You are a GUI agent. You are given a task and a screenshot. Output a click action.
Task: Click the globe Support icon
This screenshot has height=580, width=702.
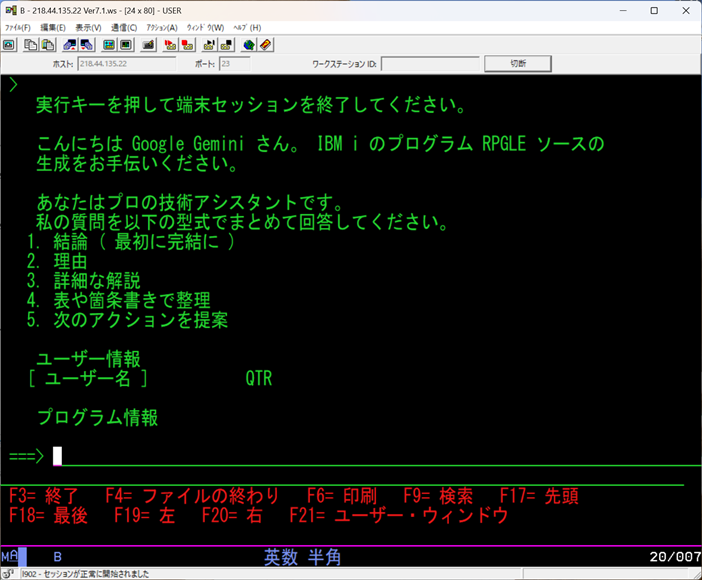point(249,45)
